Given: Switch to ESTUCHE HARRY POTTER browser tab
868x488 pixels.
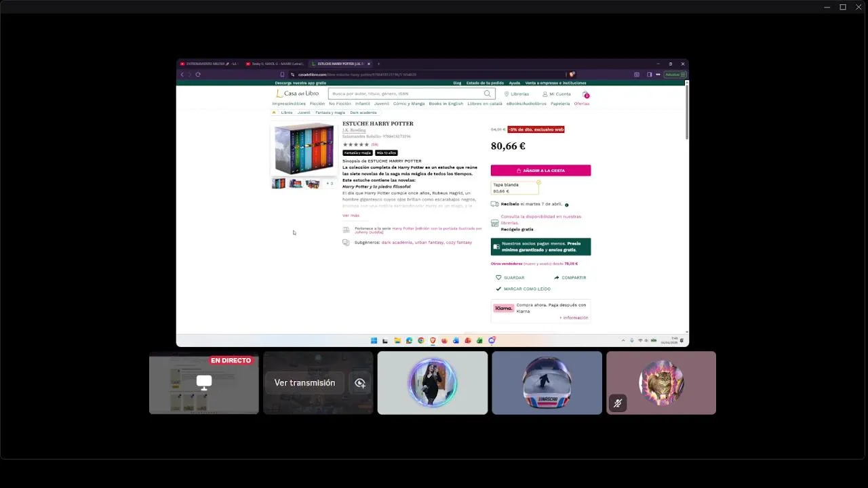Looking at the screenshot, I should point(340,64).
